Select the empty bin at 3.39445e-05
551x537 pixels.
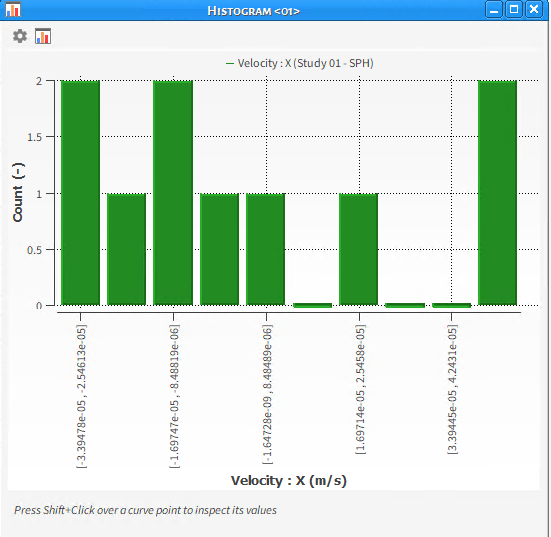[x=452, y=305]
